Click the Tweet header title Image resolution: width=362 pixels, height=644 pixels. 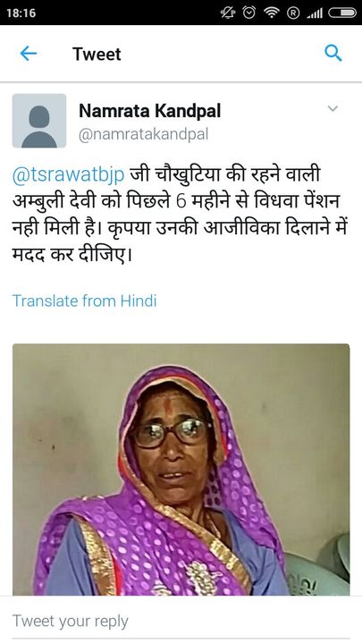[97, 54]
